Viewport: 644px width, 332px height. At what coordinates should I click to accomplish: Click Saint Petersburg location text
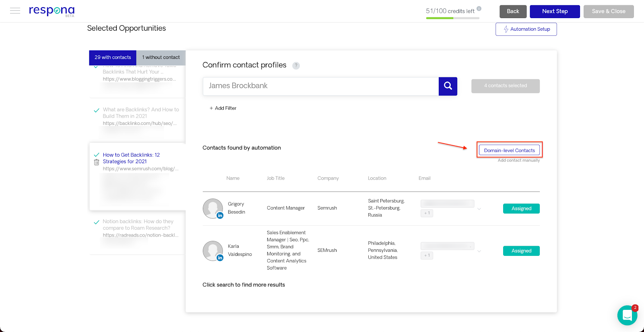tap(386, 208)
